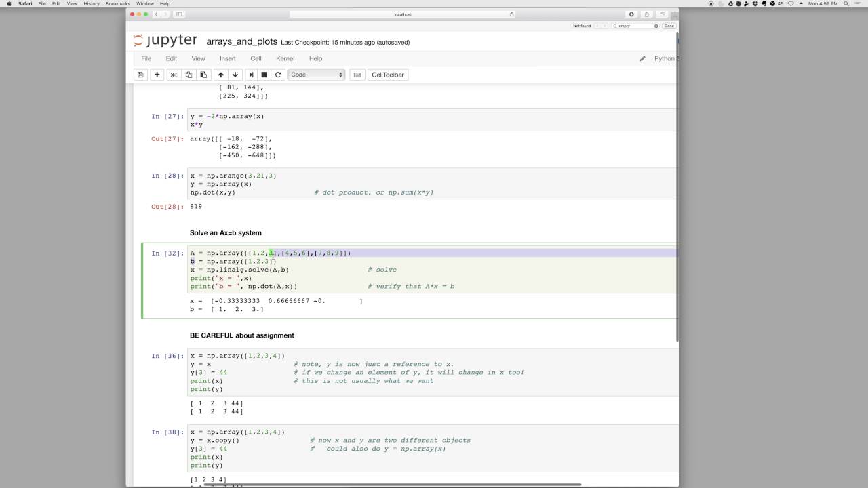This screenshot has height=488, width=868.
Task: Open Safari's Bookmarks menu
Action: click(118, 3)
